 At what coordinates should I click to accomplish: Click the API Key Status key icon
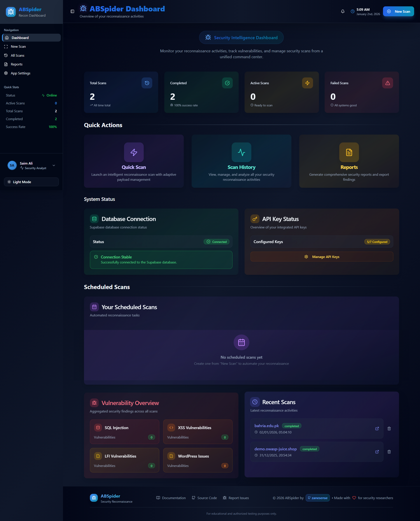click(x=255, y=219)
